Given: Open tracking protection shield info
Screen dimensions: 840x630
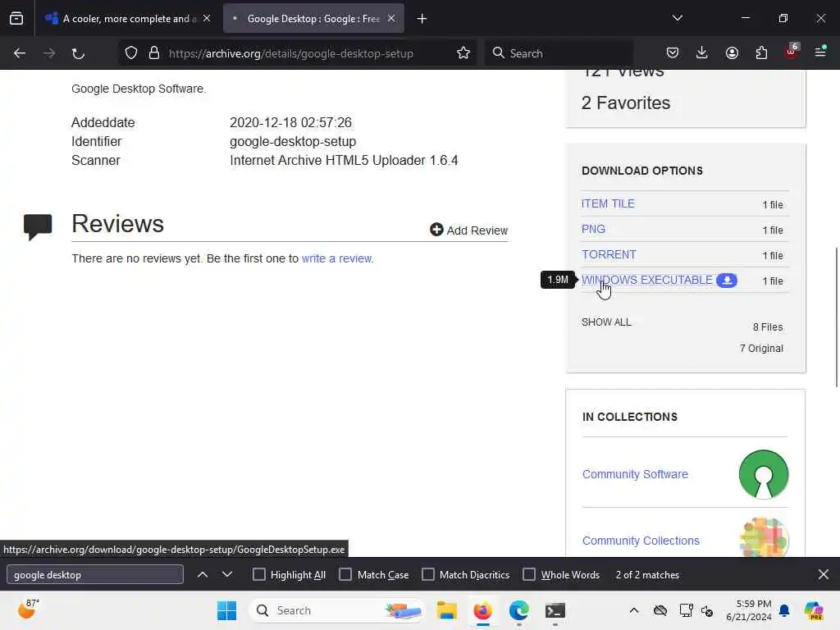Looking at the screenshot, I should pyautogui.click(x=131, y=53).
